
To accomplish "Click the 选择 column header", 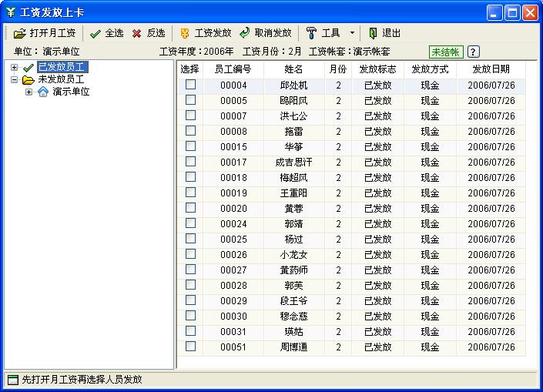I will tap(189, 69).
